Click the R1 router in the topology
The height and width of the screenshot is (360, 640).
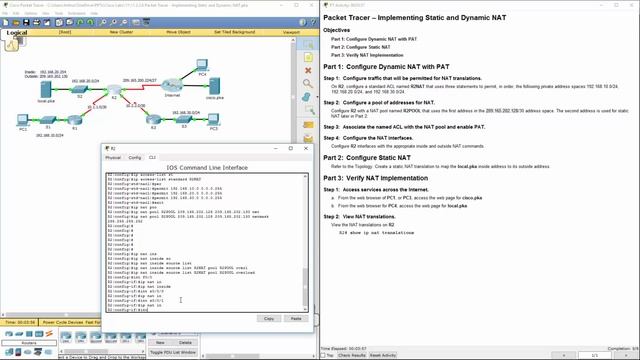[x=75, y=120]
